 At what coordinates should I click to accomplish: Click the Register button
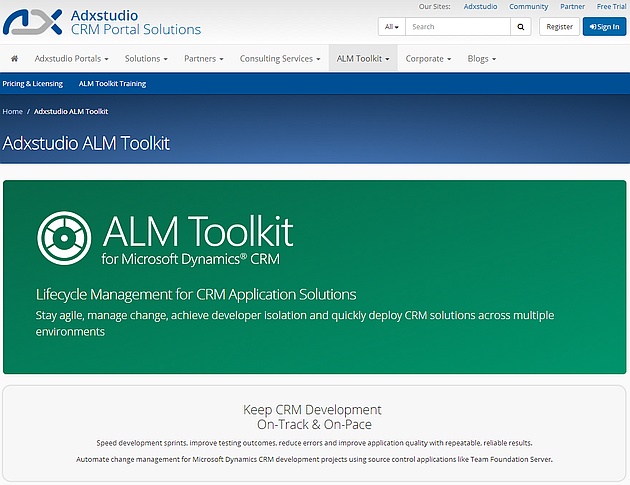559,27
